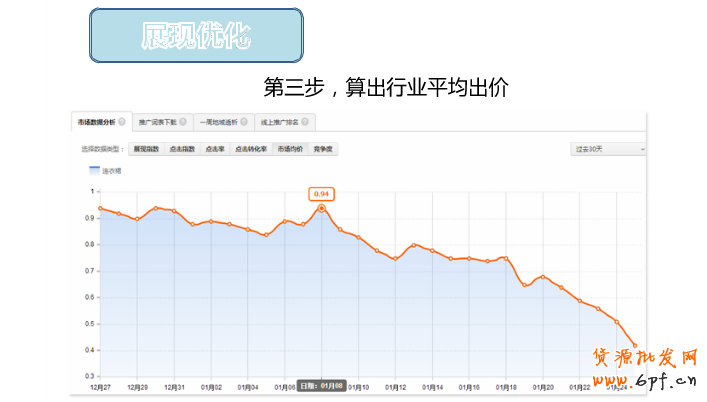This screenshot has height=402, width=707.
Task: Open the 市场数据分析 tab
Action: 96,122
